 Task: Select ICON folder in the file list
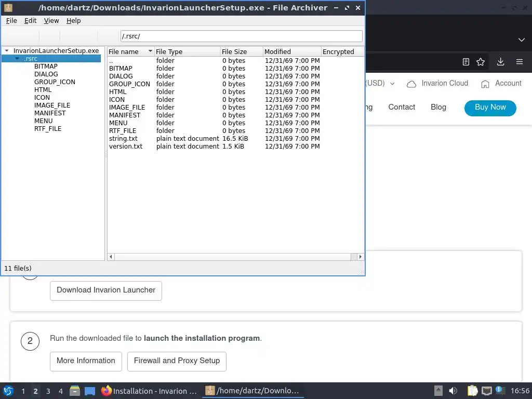(235, 99)
